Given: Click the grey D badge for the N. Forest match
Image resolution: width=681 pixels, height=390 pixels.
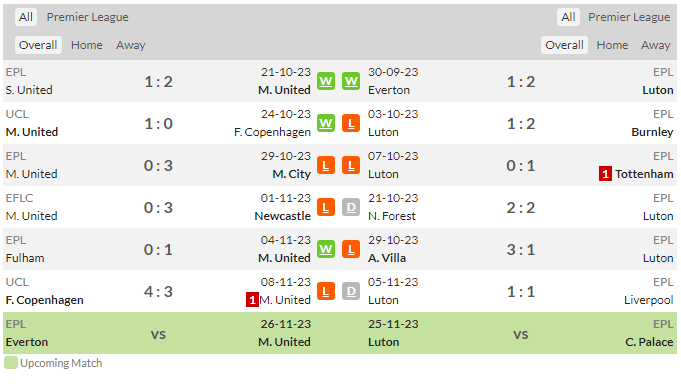Looking at the screenshot, I should tap(351, 208).
